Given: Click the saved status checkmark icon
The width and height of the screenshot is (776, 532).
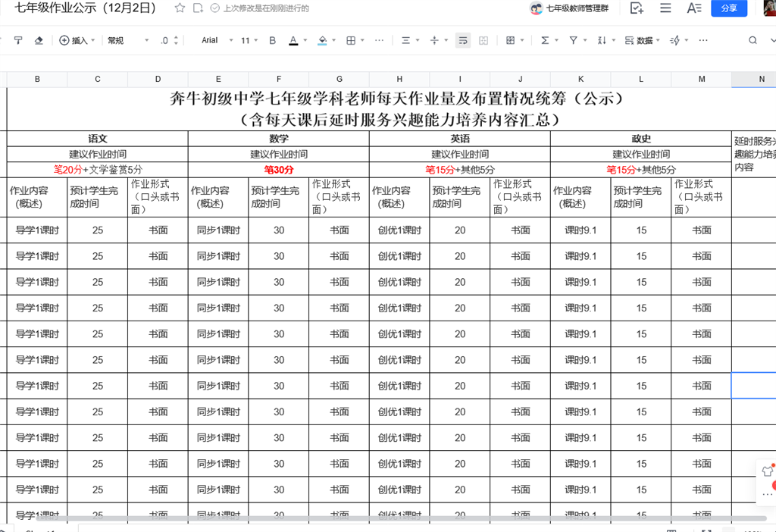Looking at the screenshot, I should 214,8.
